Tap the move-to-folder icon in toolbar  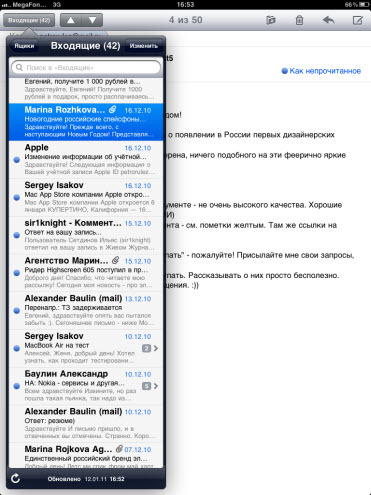point(271,20)
